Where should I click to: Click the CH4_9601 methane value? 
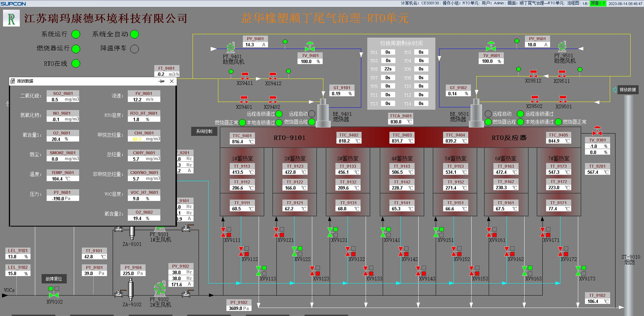(x=144, y=139)
